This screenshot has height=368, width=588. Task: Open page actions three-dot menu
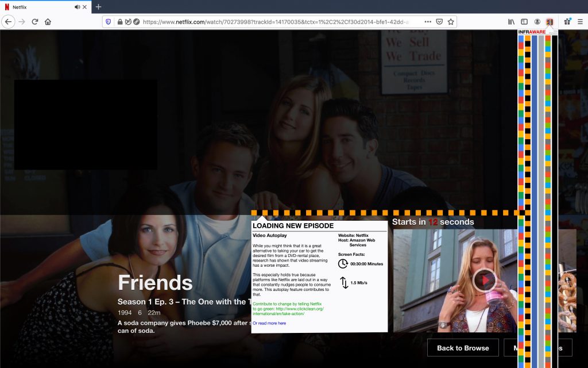427,22
